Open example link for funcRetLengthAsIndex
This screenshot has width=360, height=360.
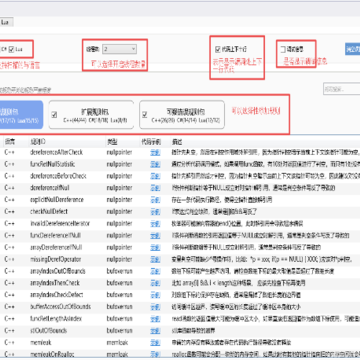(155, 319)
